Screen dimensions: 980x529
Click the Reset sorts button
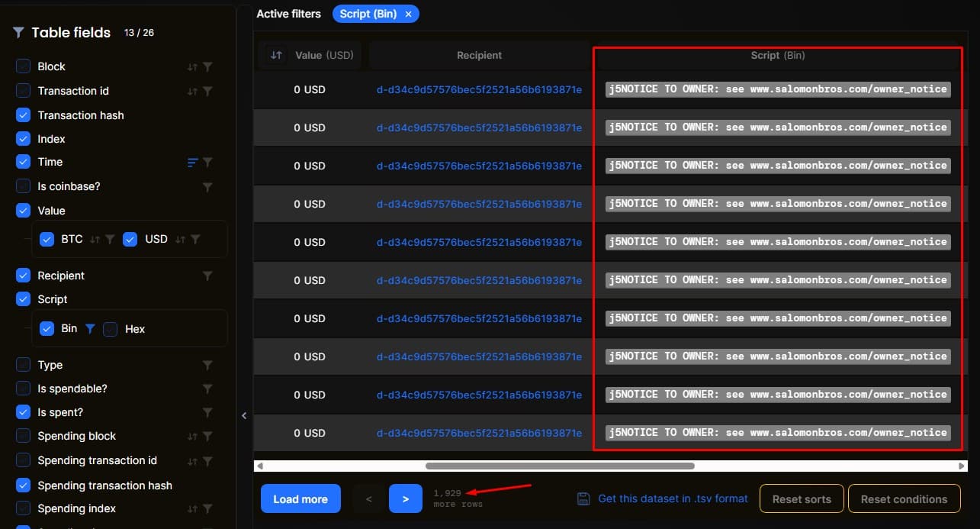(x=802, y=499)
